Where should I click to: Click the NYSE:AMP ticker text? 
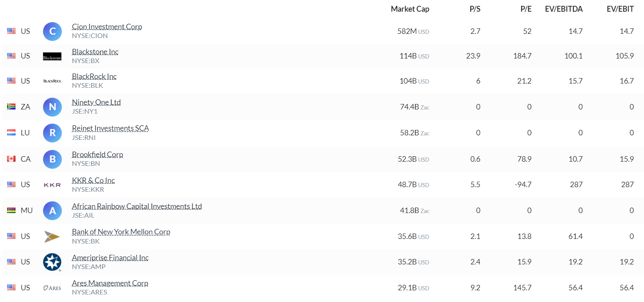pos(89,266)
